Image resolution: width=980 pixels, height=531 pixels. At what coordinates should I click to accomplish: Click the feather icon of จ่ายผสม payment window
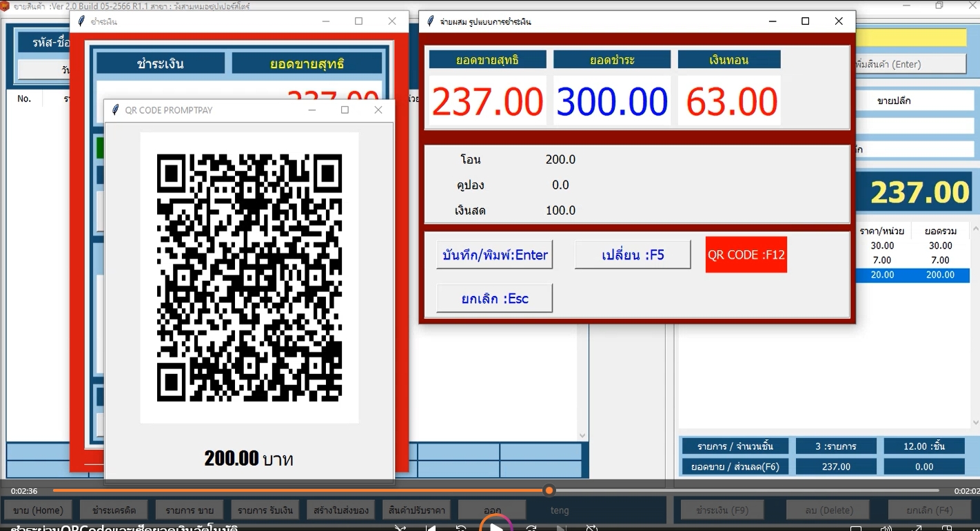(431, 21)
